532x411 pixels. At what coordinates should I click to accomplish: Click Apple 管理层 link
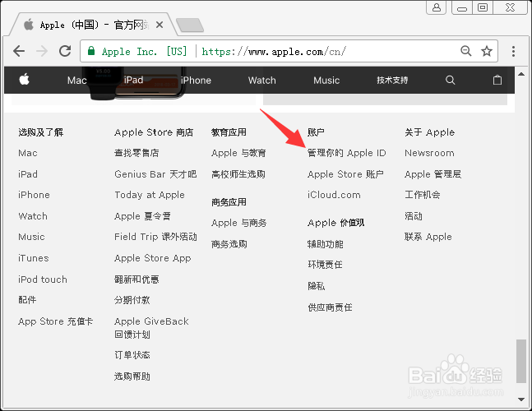pyautogui.click(x=433, y=174)
